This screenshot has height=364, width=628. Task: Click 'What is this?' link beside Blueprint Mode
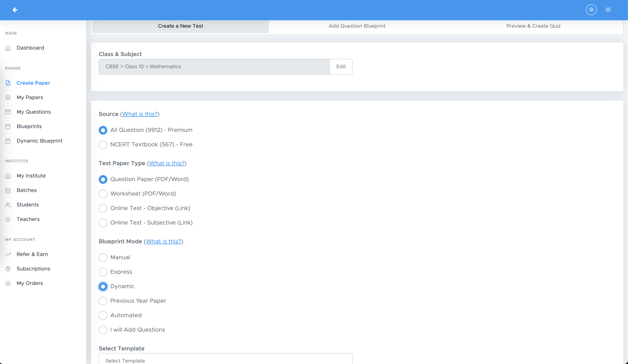164,242
